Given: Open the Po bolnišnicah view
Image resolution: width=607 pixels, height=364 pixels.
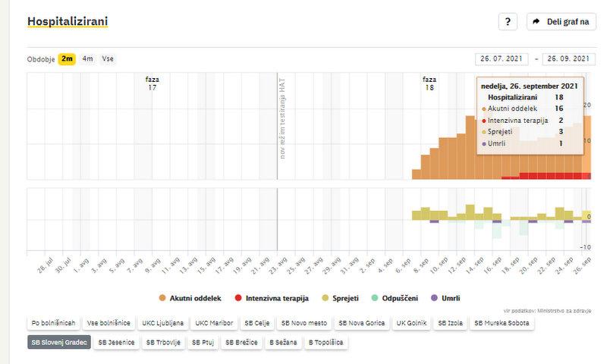Looking at the screenshot, I should [53, 323].
